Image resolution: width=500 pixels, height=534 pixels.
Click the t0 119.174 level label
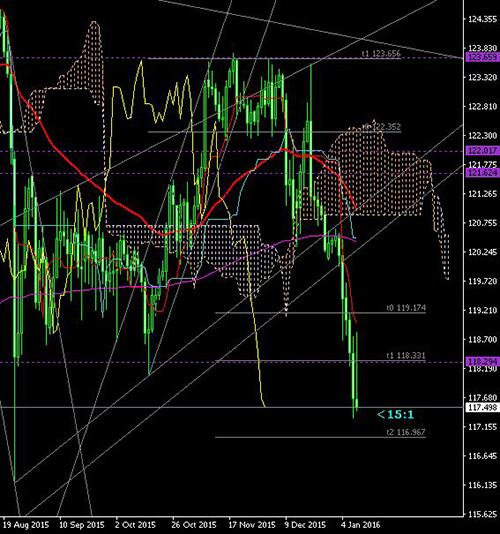pos(406,308)
